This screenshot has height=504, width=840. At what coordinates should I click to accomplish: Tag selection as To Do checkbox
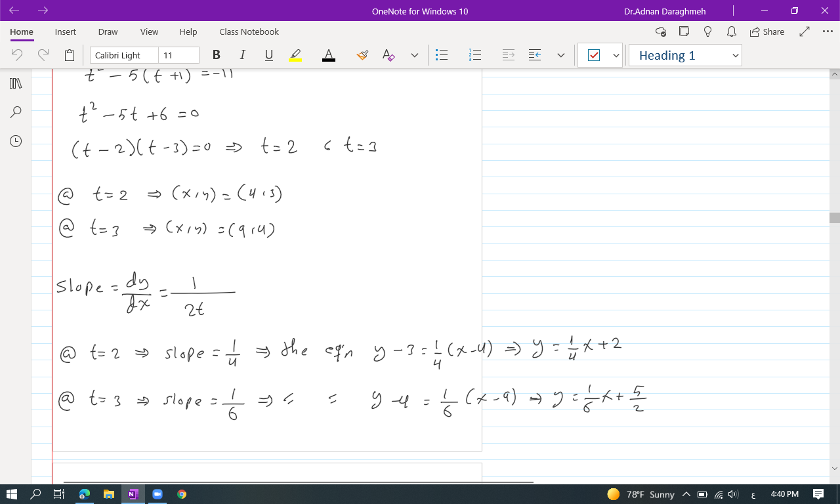tap(594, 55)
